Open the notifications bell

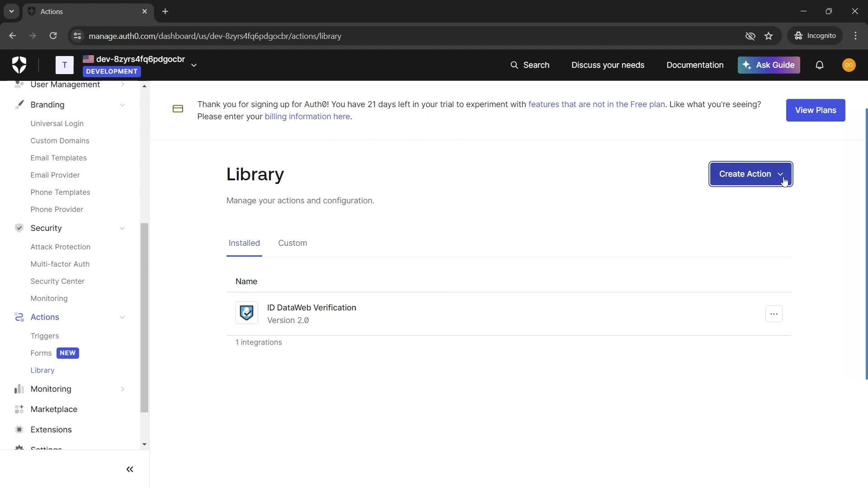coord(820,65)
